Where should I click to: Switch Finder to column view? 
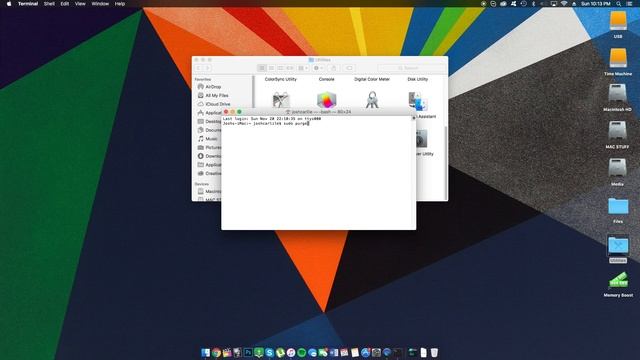click(x=280, y=68)
